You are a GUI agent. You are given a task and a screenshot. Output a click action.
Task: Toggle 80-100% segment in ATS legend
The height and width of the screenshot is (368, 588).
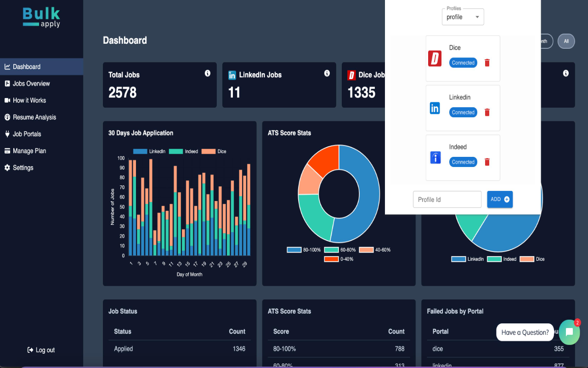pyautogui.click(x=304, y=250)
